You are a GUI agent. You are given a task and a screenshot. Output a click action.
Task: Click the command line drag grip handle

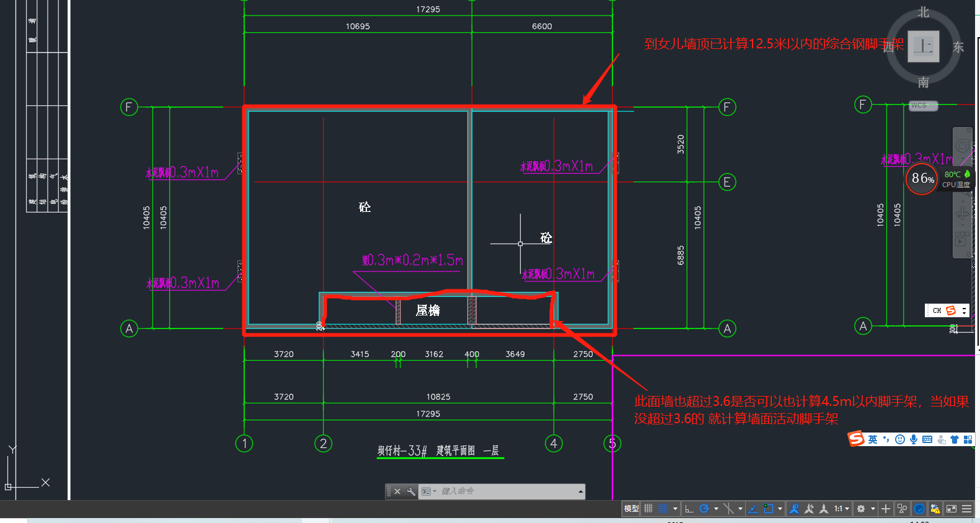(x=389, y=491)
